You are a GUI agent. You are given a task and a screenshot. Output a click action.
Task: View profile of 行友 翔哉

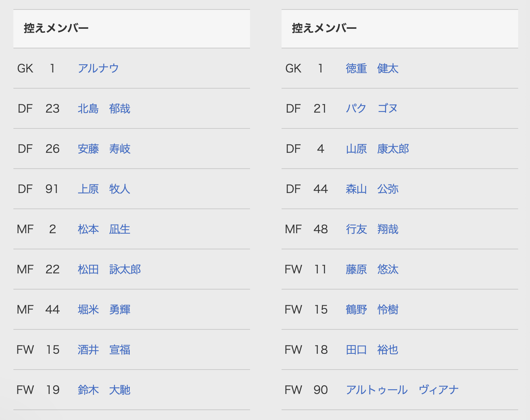(372, 229)
